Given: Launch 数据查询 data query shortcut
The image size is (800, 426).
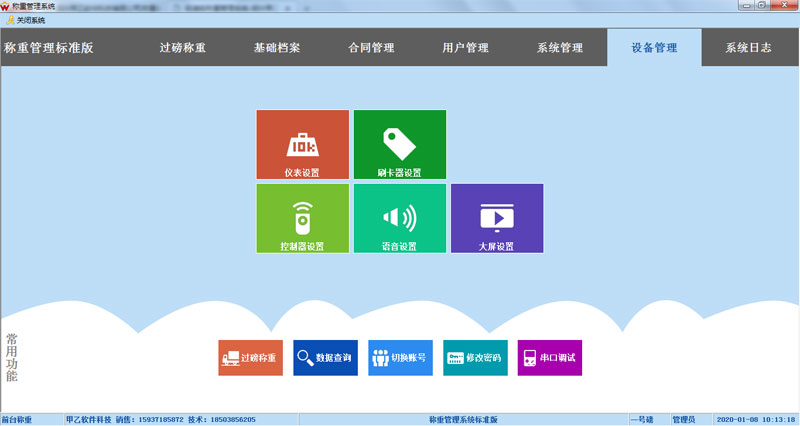Looking at the screenshot, I should pos(325,358).
